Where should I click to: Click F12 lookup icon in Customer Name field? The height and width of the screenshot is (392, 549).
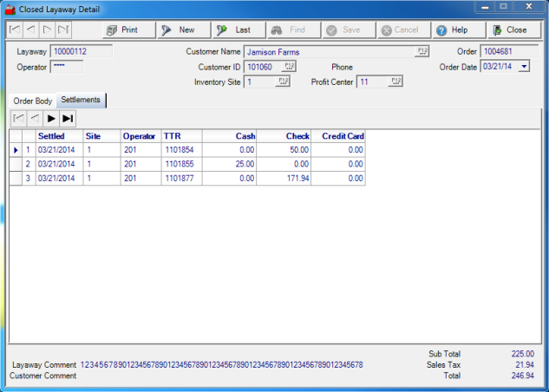click(x=423, y=52)
